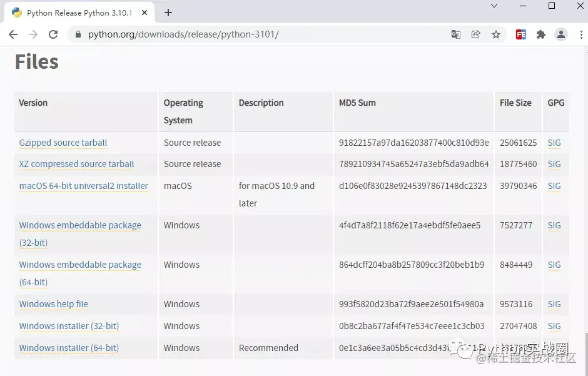588x376 pixels.
Task: Click MD5 sum 864dcff204ba8b257809cc3f20beb1b9
Action: click(412, 265)
